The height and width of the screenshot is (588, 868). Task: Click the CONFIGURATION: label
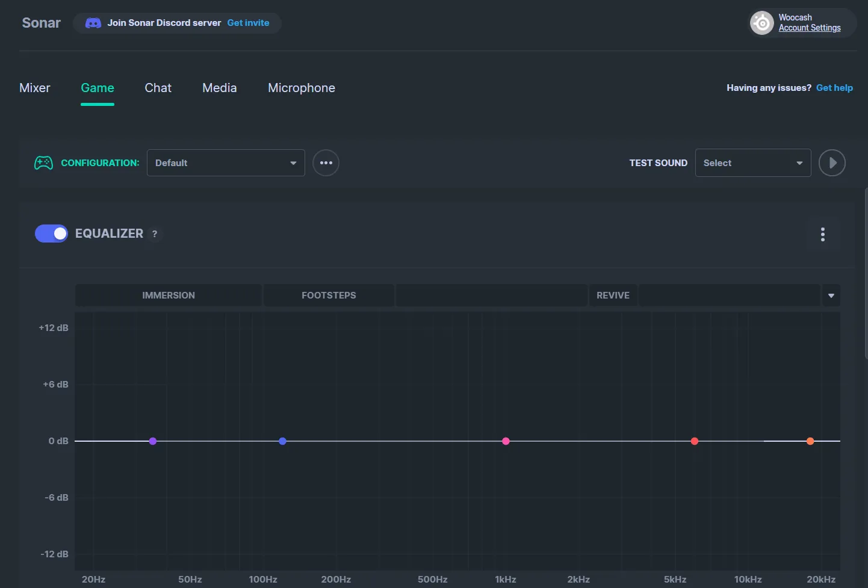(100, 163)
